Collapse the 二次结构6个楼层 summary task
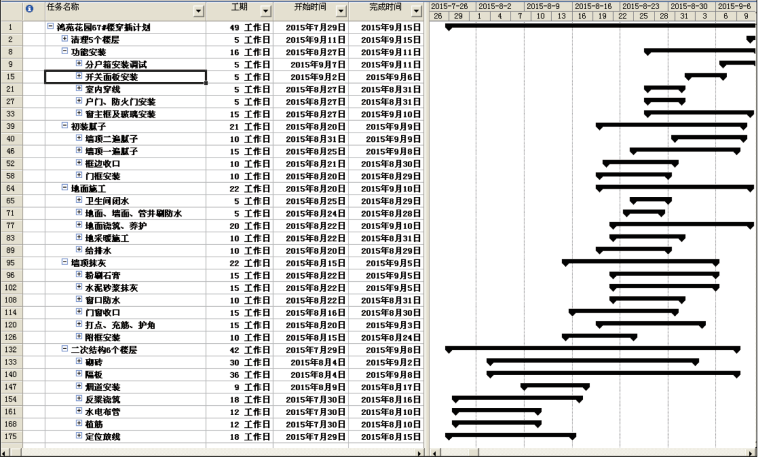This screenshot has height=462, width=760. [x=65, y=349]
